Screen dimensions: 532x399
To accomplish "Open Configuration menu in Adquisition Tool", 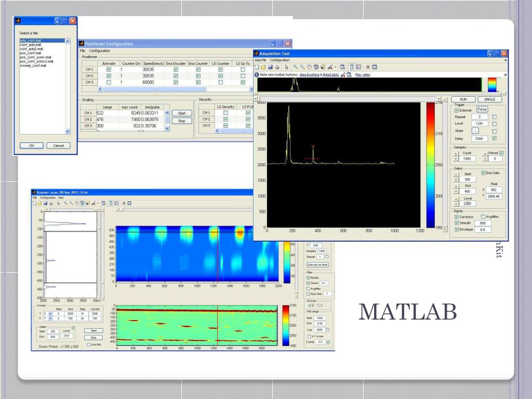I will [x=280, y=60].
